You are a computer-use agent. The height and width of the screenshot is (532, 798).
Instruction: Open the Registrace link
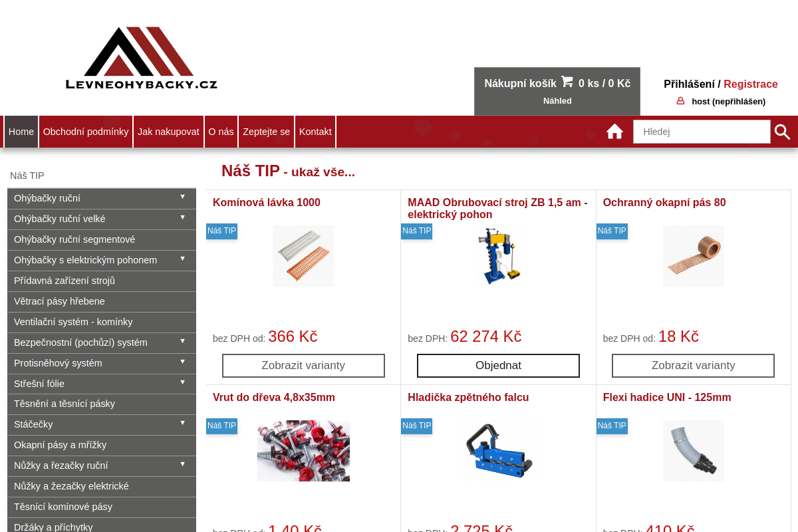(750, 84)
